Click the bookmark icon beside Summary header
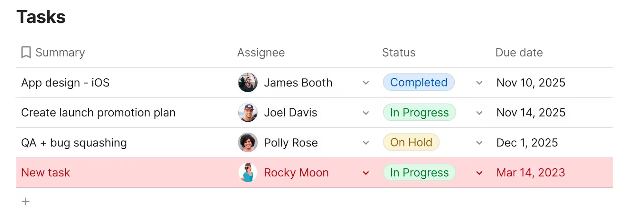Image resolution: width=644 pixels, height=218 pixels. [x=26, y=52]
